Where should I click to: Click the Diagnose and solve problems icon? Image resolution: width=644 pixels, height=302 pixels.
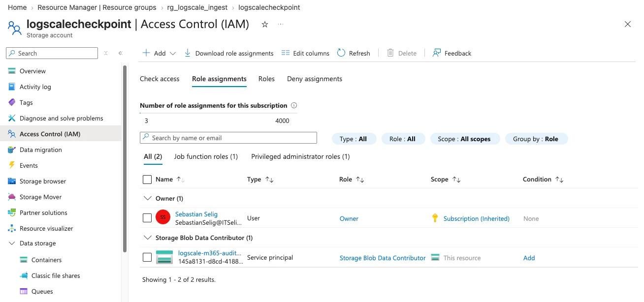pyautogui.click(x=12, y=119)
